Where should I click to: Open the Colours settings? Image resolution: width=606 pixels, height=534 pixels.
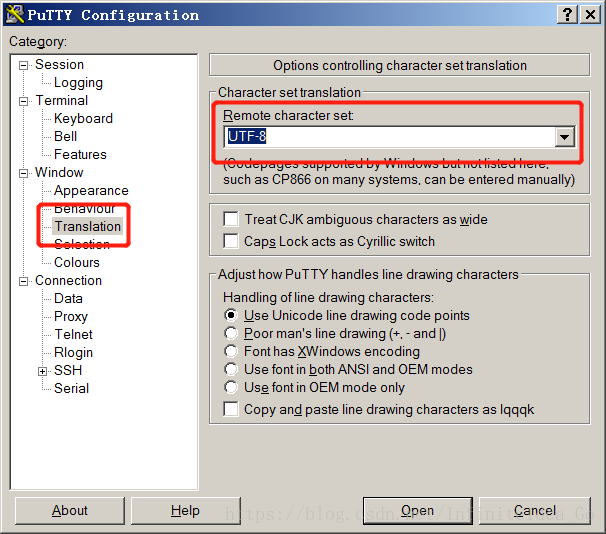pos(77,262)
